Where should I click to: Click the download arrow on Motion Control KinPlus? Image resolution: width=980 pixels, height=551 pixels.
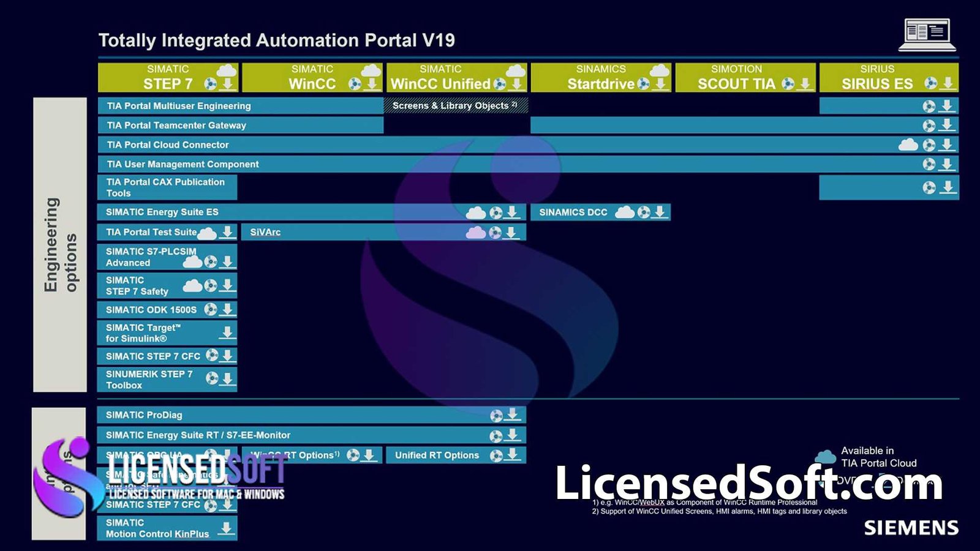(x=227, y=528)
